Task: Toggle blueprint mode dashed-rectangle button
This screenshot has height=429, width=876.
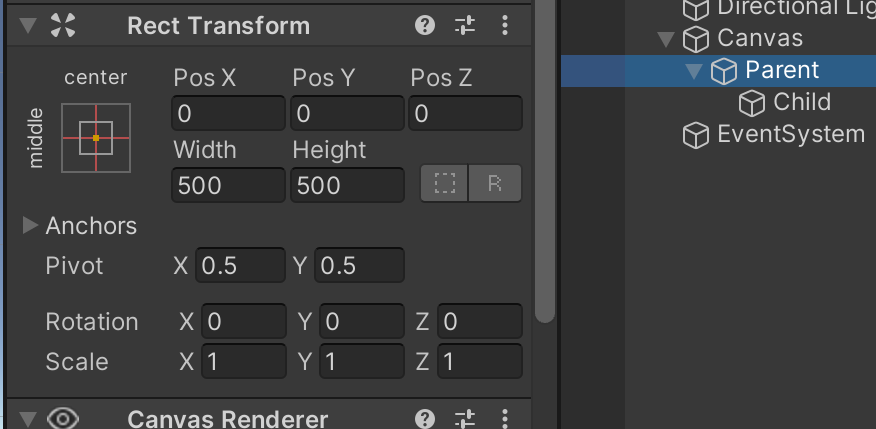Action: point(445,183)
